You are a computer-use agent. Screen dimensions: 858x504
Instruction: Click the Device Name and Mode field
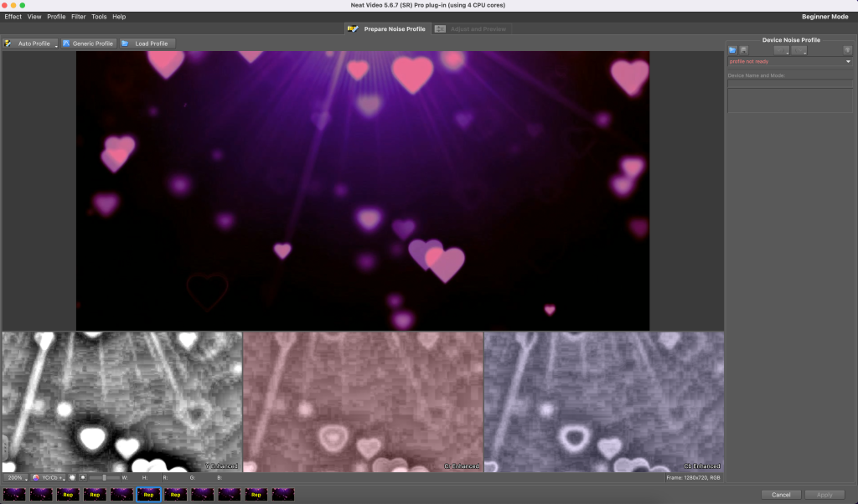click(x=789, y=84)
